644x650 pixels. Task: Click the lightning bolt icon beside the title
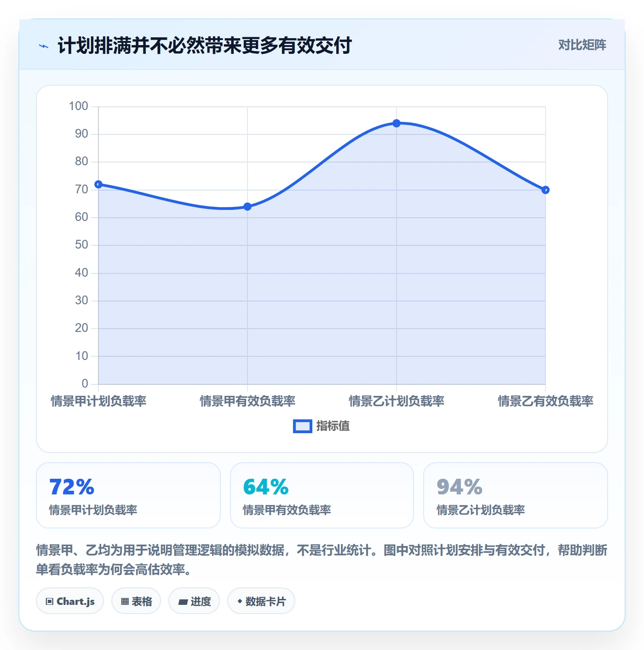[x=44, y=46]
